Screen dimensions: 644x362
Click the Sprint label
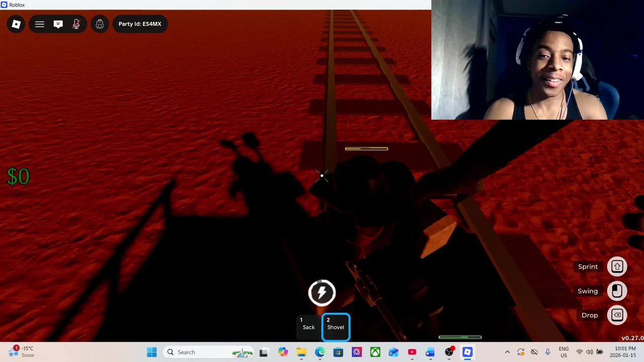tap(588, 266)
